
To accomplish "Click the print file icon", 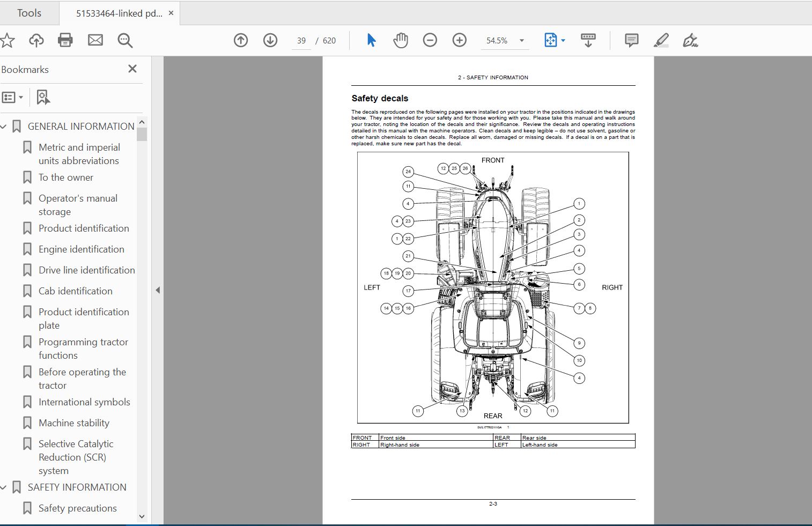I will pos(65,40).
